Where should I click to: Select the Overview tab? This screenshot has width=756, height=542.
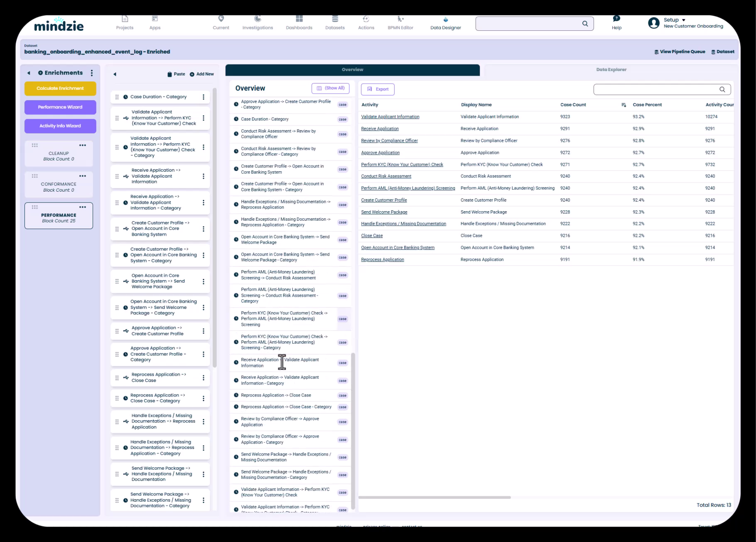pos(352,70)
